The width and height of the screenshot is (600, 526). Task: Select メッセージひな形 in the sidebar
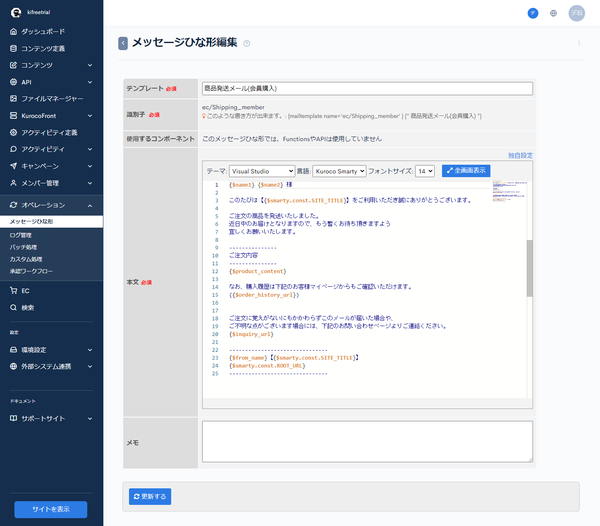[51, 221]
